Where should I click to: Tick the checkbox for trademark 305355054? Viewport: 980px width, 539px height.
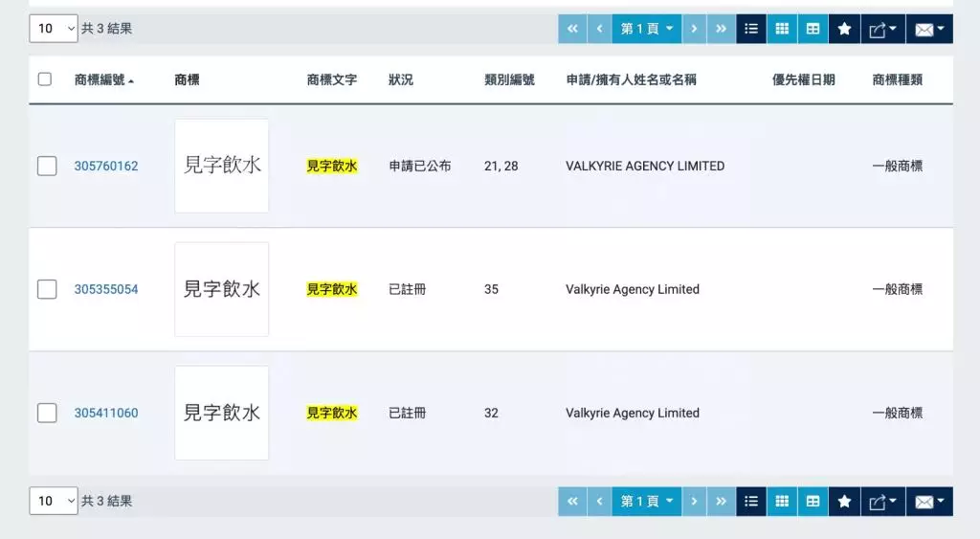pyautogui.click(x=47, y=289)
